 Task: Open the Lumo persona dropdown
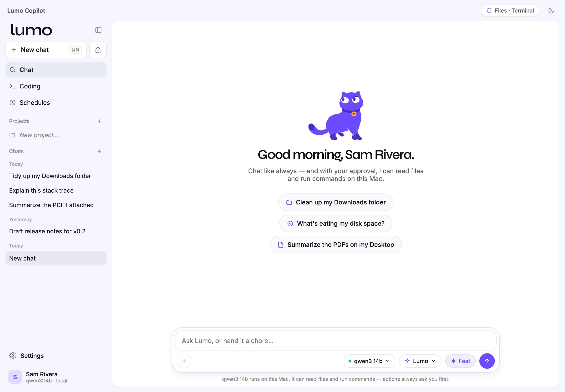pyautogui.click(x=420, y=361)
